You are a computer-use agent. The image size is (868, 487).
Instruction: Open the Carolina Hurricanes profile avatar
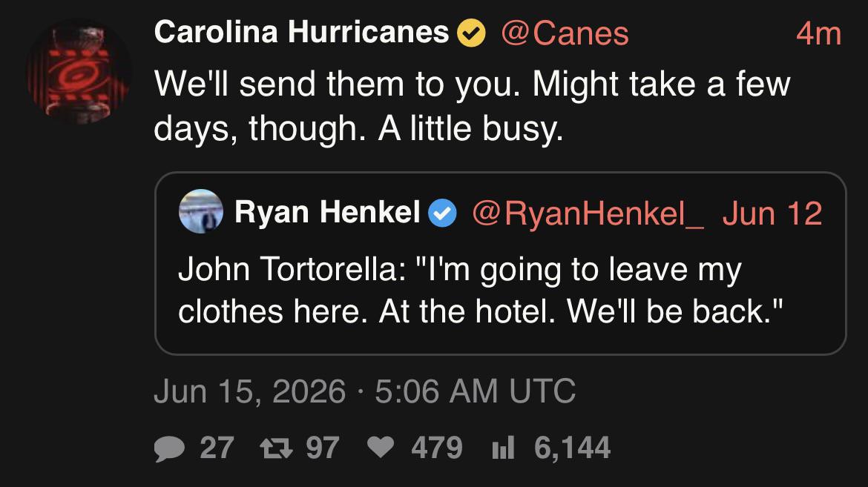(x=79, y=72)
